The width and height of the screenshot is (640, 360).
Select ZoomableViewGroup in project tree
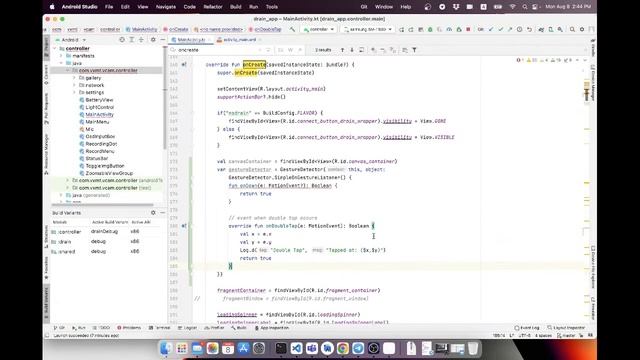click(x=109, y=173)
